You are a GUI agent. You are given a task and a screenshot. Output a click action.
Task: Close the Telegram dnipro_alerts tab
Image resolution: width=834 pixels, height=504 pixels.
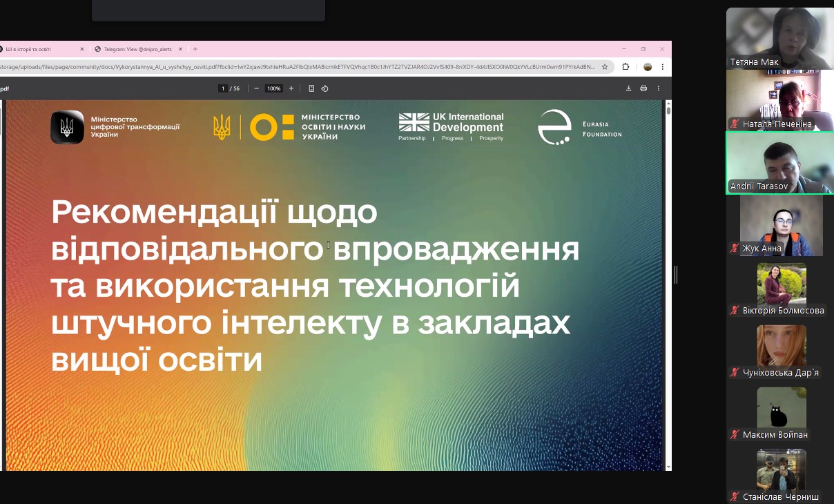tap(181, 49)
